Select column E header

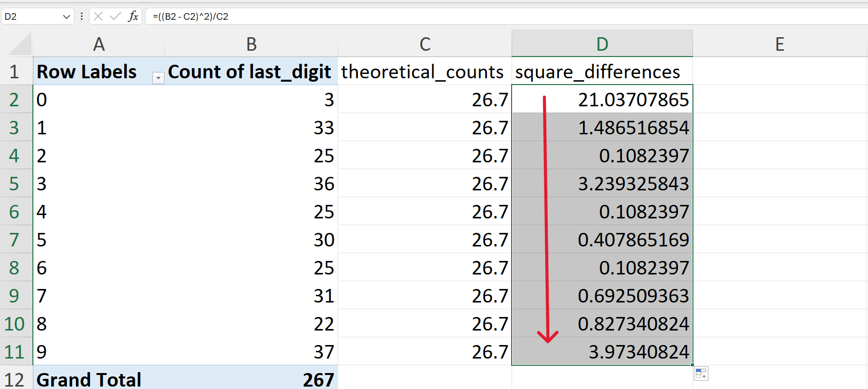[x=780, y=44]
